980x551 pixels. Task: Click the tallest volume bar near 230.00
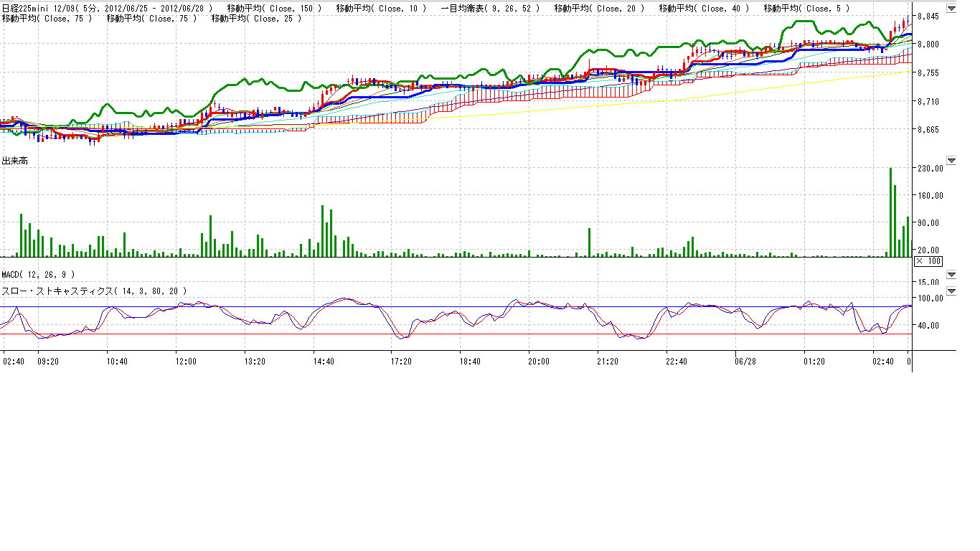click(x=891, y=212)
